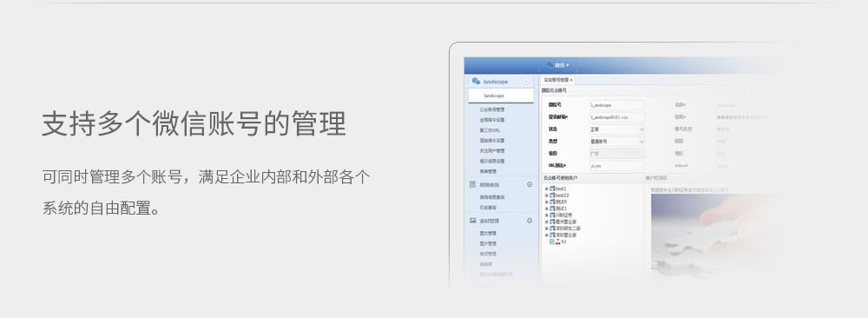Collapse the material management sidebar section
Viewport: 868px width, 318px height.
tap(529, 221)
